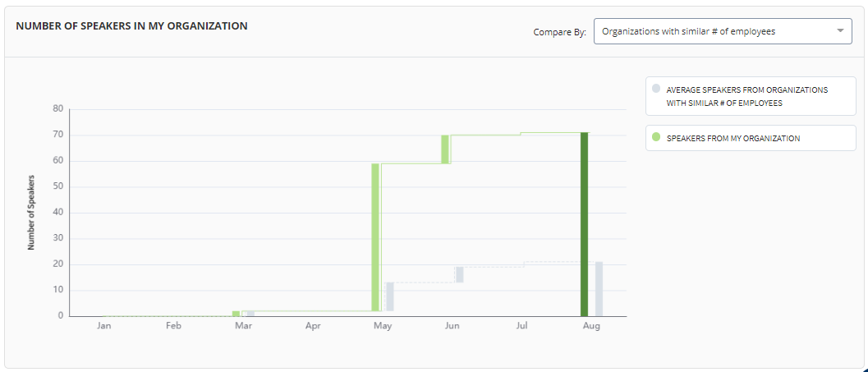Image resolution: width=868 pixels, height=372 pixels.
Task: Click the small green March bar
Action: point(237,314)
